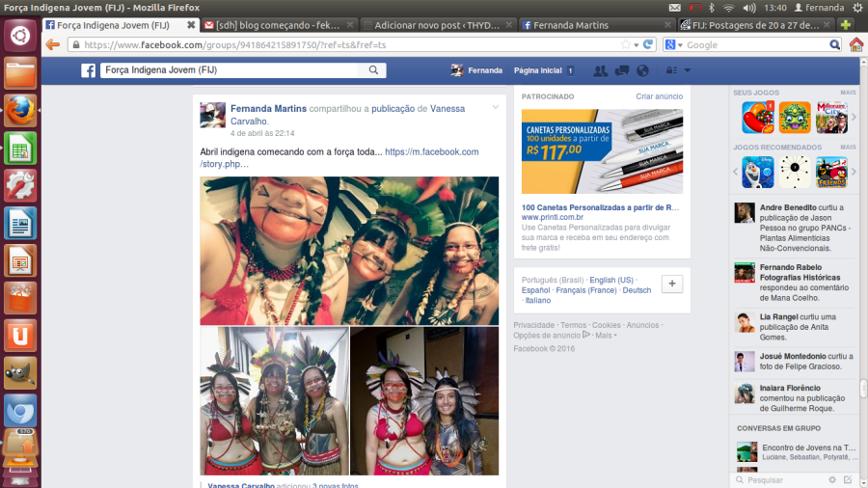The width and height of the screenshot is (868, 488).
Task: Switch to Adicionar novo post tab
Action: 437,25
